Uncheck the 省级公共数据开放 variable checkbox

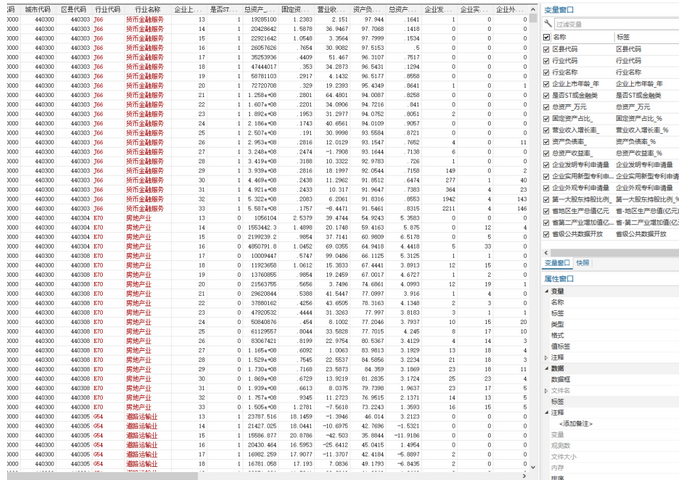coord(546,234)
